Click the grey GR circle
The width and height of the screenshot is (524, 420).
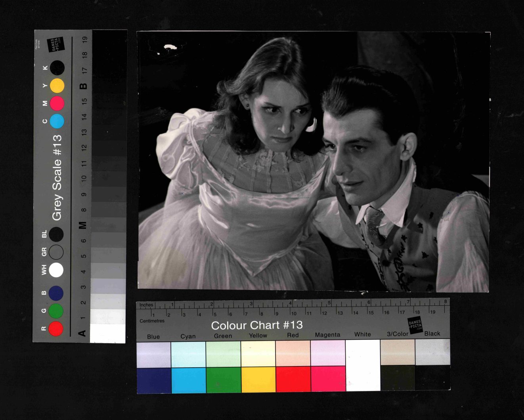tap(56, 252)
